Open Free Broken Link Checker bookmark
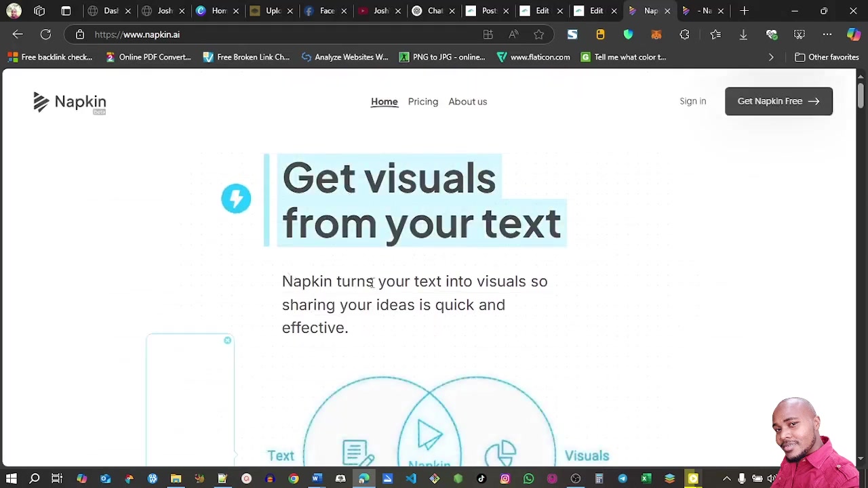 point(247,57)
